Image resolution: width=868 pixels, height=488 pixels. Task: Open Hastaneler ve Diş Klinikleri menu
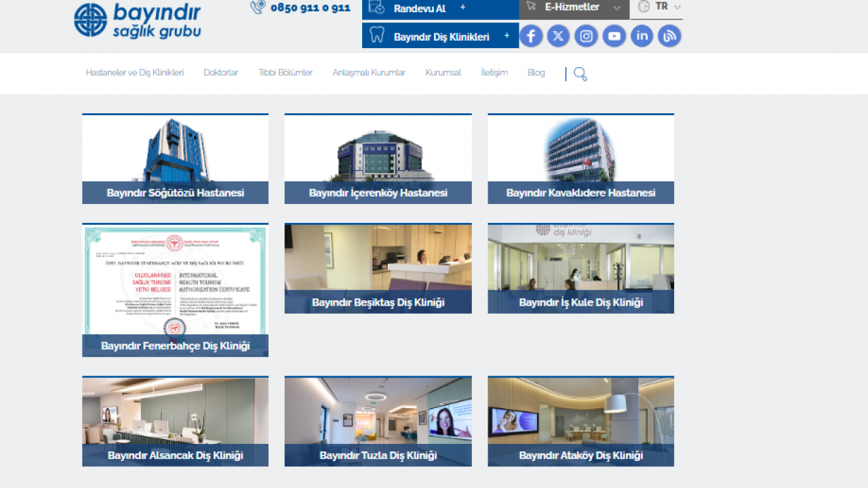click(134, 73)
